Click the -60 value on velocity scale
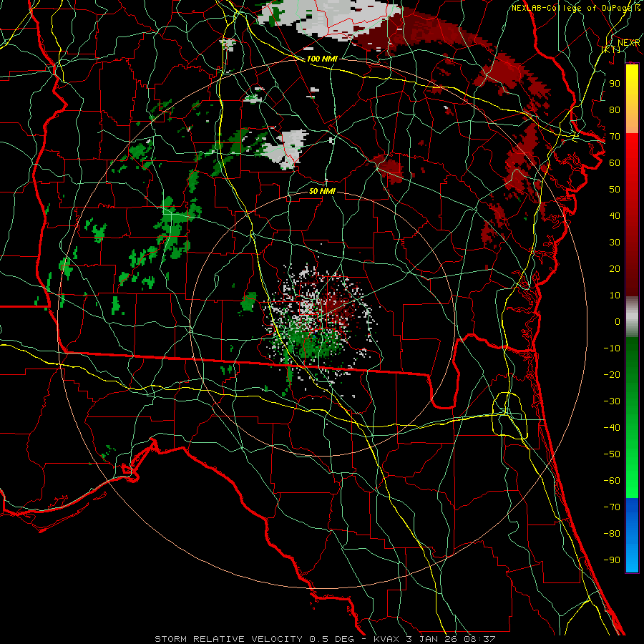Image resolution: width=644 pixels, height=644 pixels. (612, 481)
